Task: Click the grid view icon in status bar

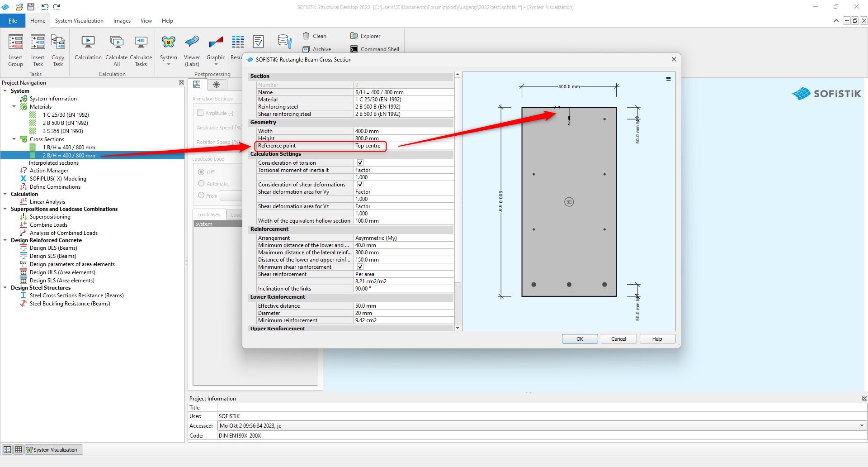Action: click(19, 449)
